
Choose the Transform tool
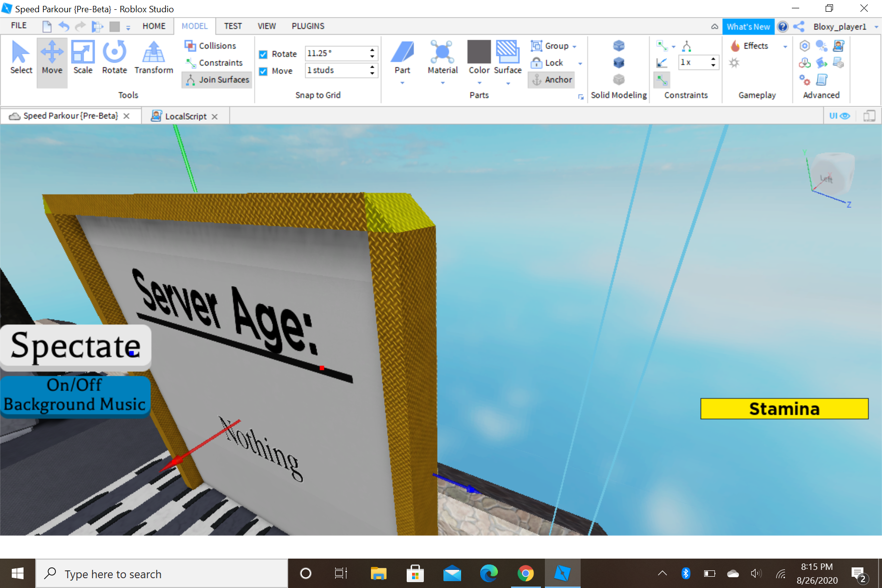click(x=153, y=58)
